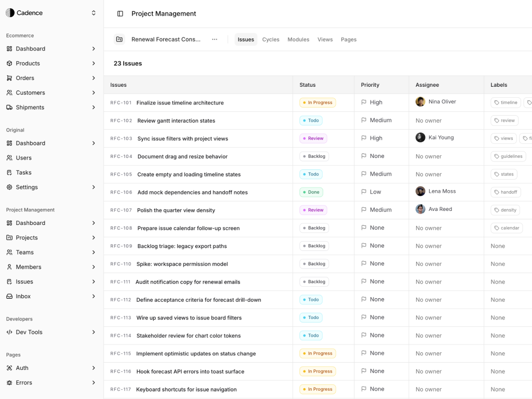
Task: Click the calendar label tag
Action: [x=507, y=228]
